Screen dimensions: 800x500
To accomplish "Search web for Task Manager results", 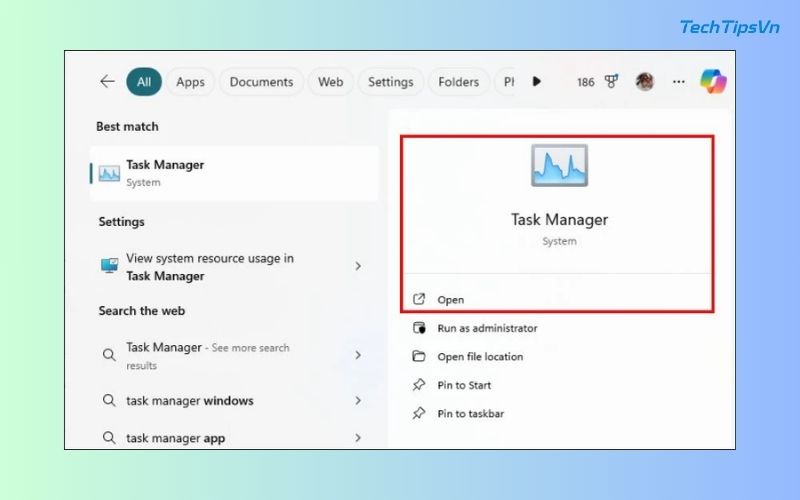I will point(234,356).
